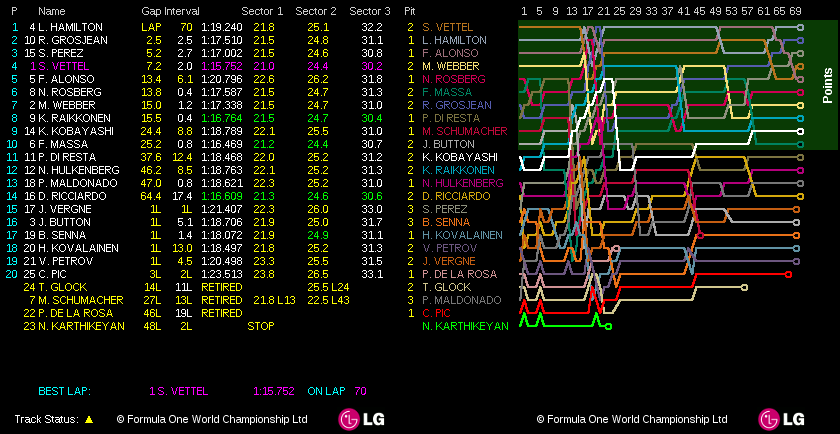This screenshot has height=434, width=840.
Task: Click the 64.4 gap value for Ricciardo
Action: tap(151, 196)
